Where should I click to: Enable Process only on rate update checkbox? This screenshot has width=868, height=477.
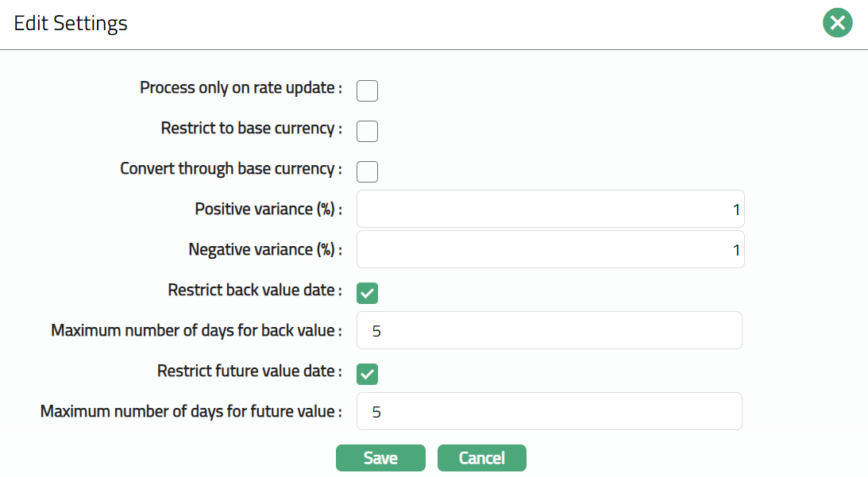coord(367,90)
